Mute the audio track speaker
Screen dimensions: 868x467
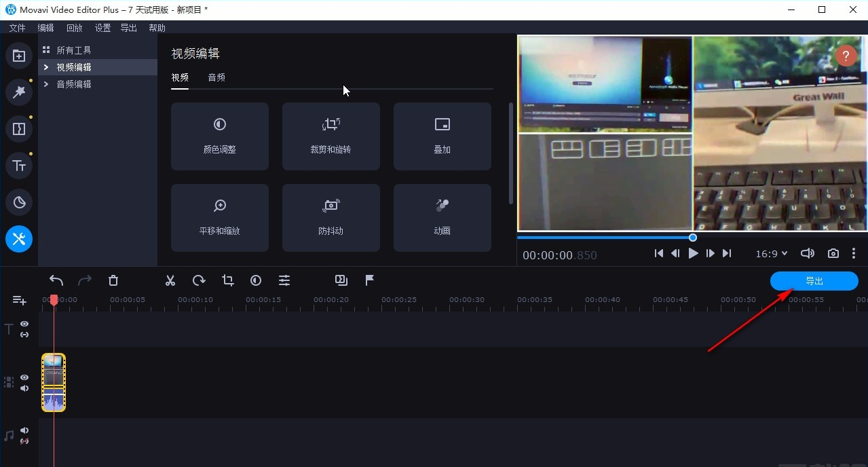[x=24, y=430]
